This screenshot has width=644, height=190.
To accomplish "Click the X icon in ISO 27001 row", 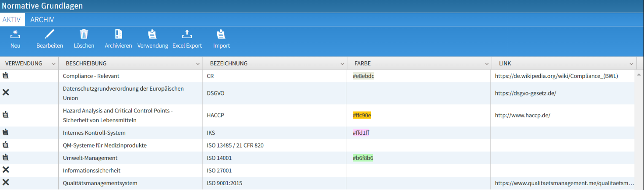I will (x=6, y=170).
